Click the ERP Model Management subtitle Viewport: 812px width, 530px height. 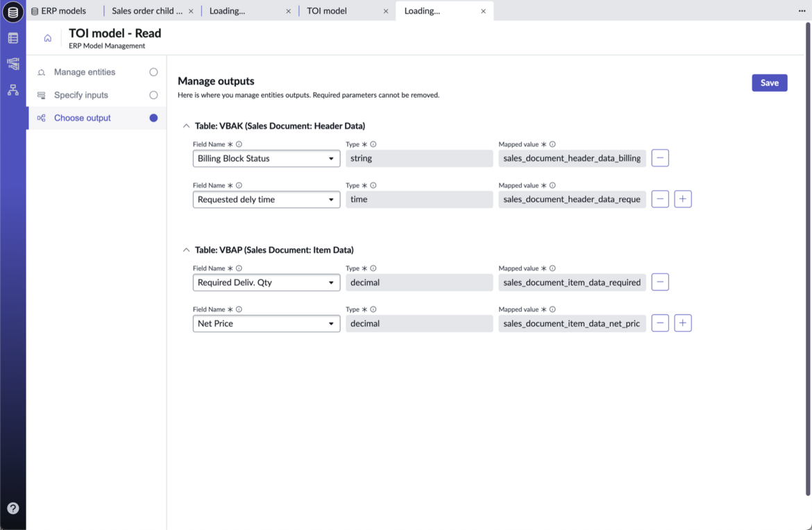[107, 46]
